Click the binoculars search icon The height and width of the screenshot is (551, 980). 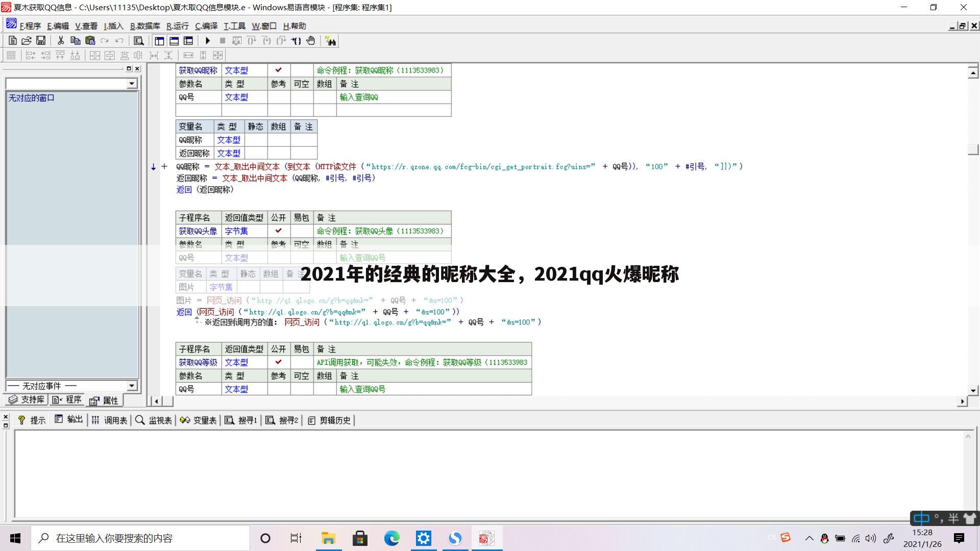pyautogui.click(x=331, y=41)
